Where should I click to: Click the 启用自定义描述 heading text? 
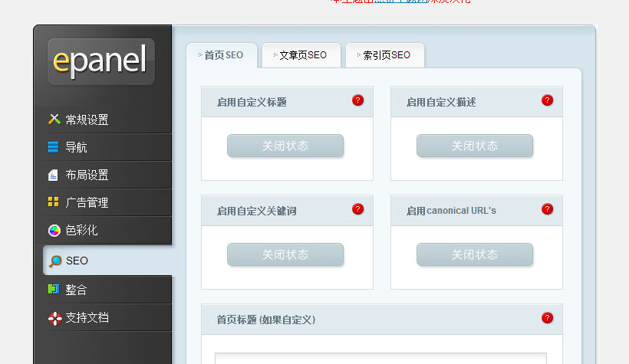(441, 102)
